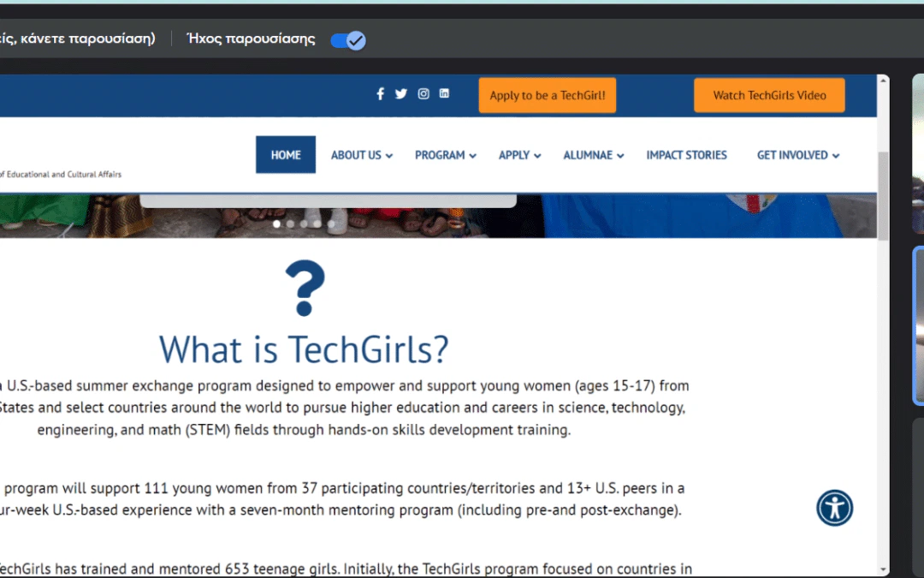Click the scrollbar down arrow
Screen dimensions: 924x578
pos(883,569)
